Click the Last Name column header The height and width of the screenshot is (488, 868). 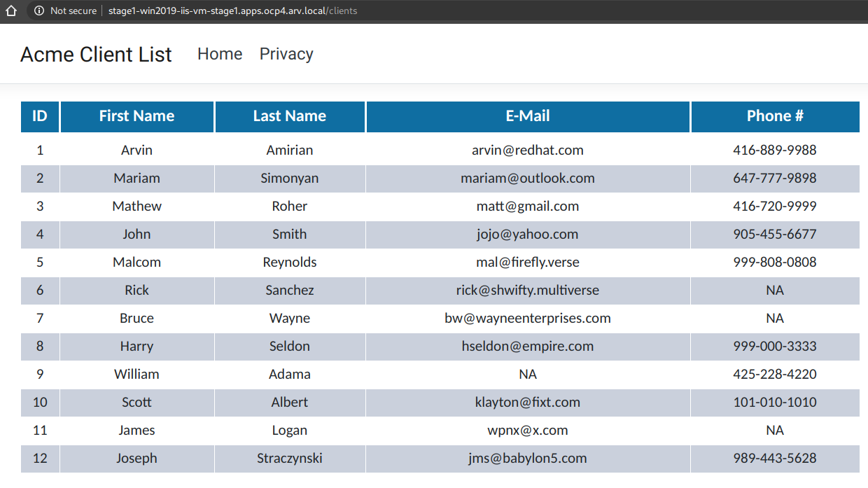click(x=290, y=116)
